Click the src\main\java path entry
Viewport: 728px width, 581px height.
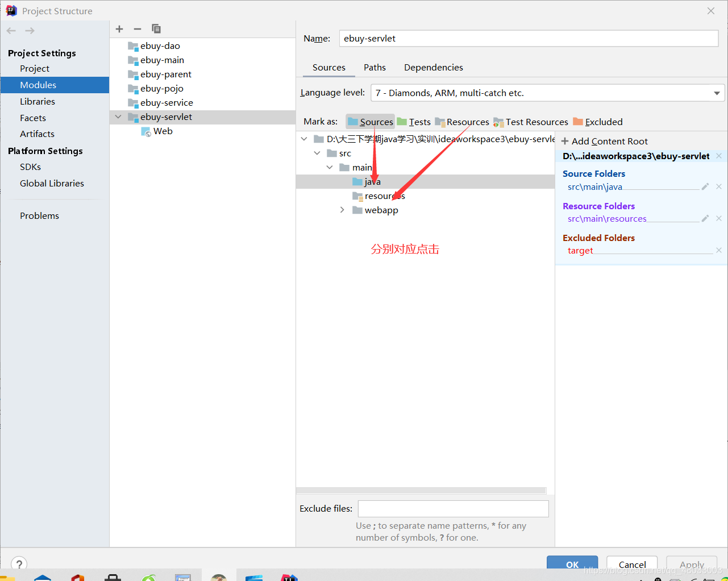click(x=594, y=187)
